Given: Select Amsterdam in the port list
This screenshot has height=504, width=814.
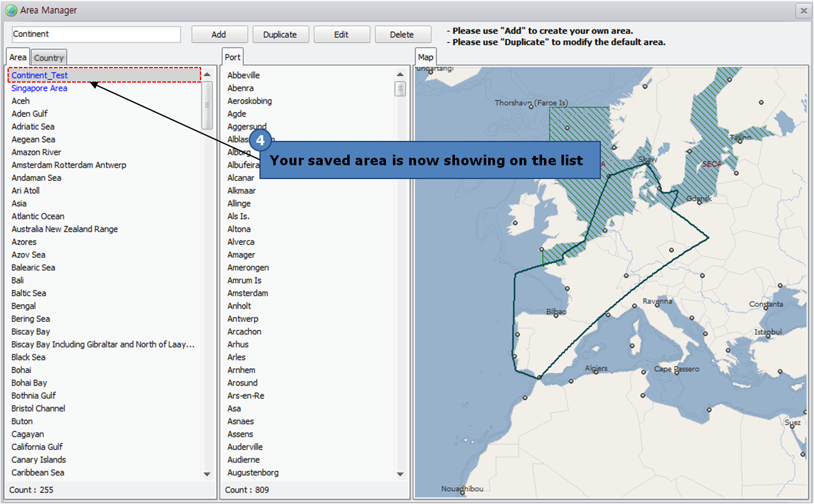Looking at the screenshot, I should point(248,293).
